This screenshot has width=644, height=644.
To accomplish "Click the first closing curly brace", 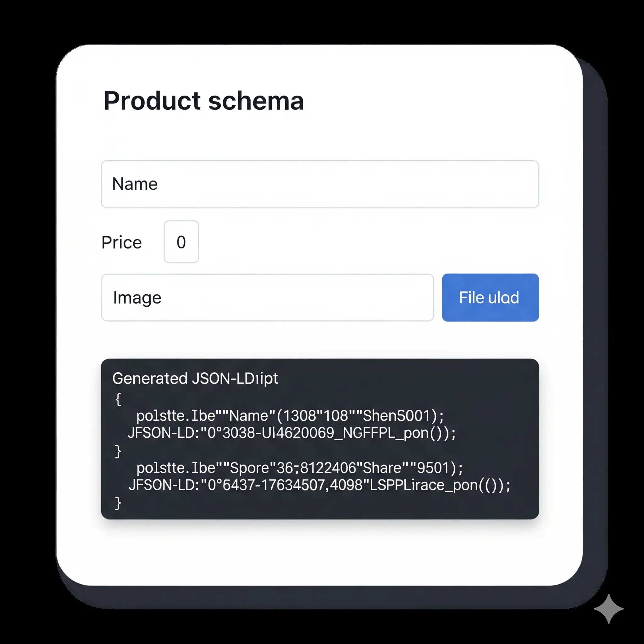I will [118, 451].
